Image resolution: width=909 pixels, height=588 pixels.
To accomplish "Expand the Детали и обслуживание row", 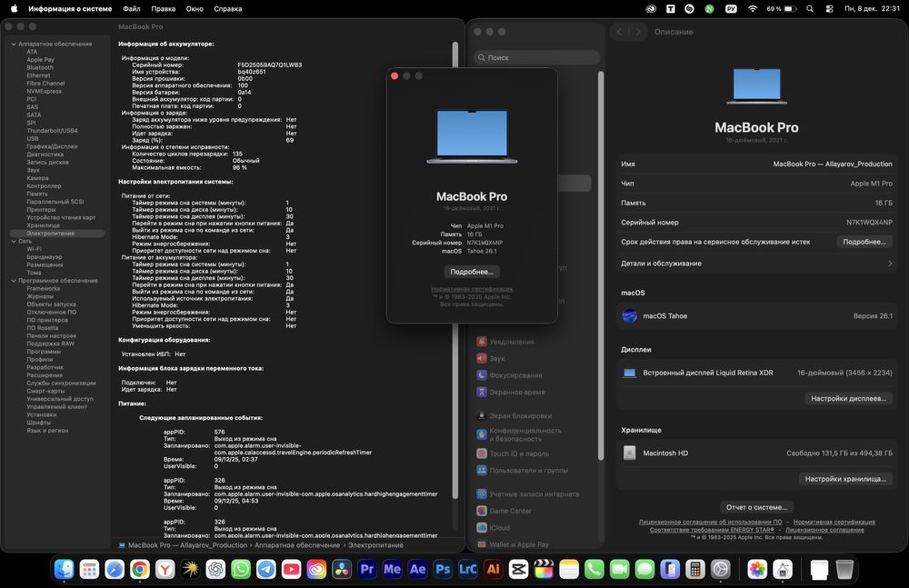I will coord(756,264).
